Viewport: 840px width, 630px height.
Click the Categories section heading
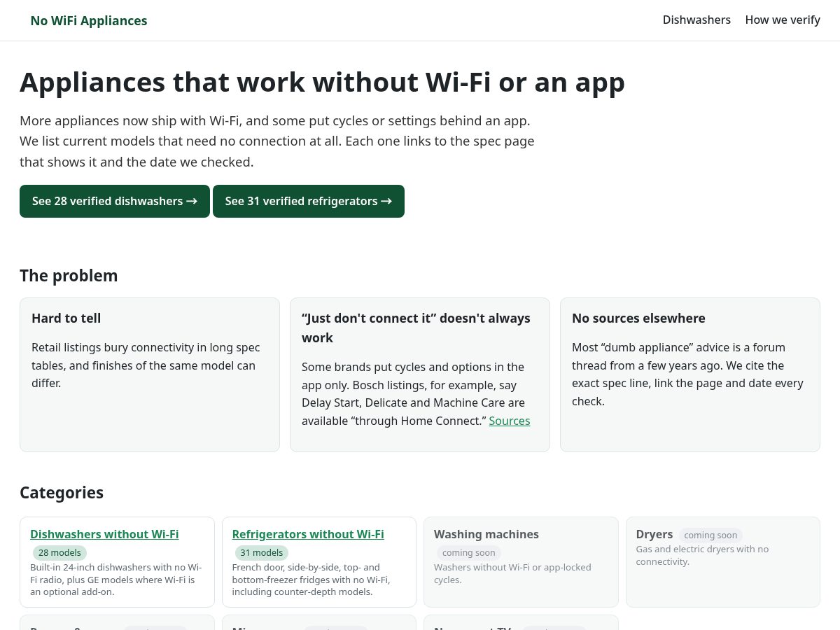(x=62, y=493)
